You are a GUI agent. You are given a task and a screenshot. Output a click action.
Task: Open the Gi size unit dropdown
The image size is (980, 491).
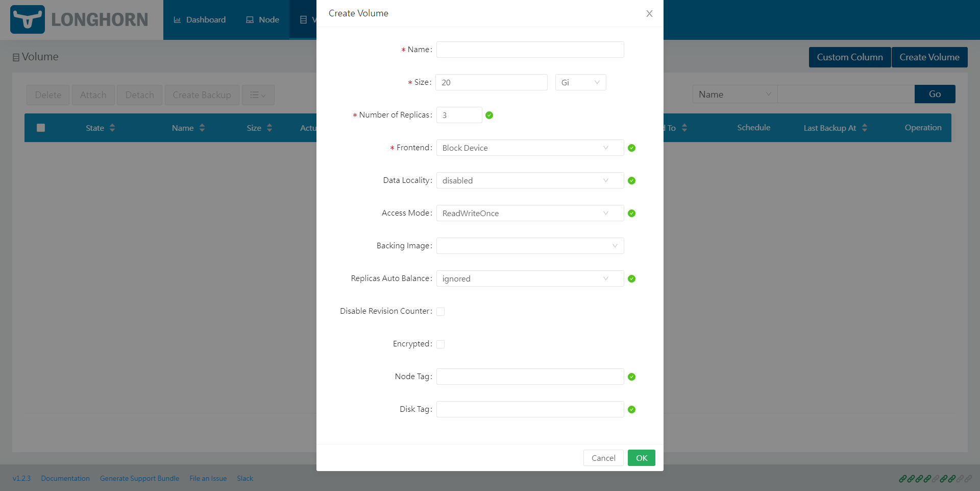pos(580,82)
